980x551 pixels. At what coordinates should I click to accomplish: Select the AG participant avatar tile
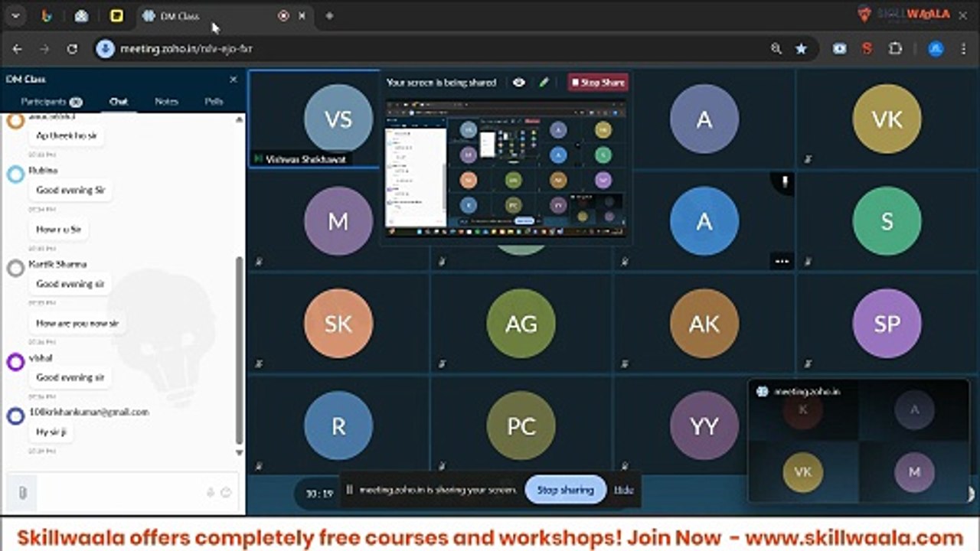click(x=521, y=324)
